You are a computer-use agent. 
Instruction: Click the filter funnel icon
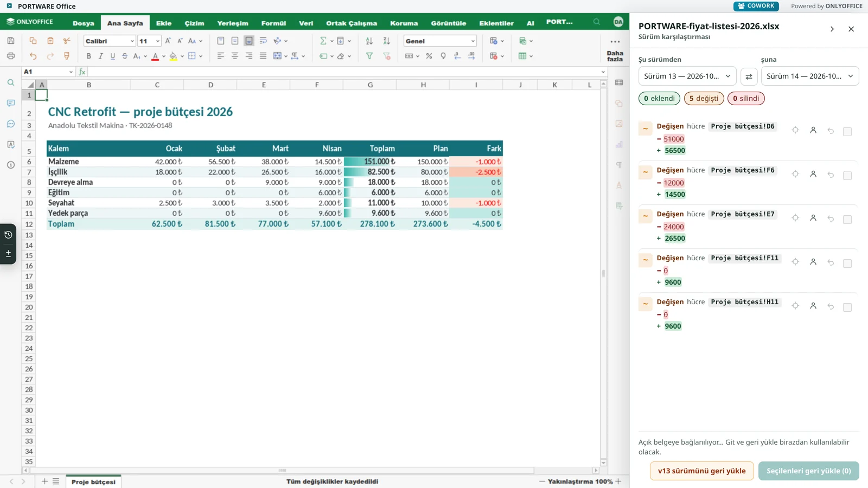[369, 56]
